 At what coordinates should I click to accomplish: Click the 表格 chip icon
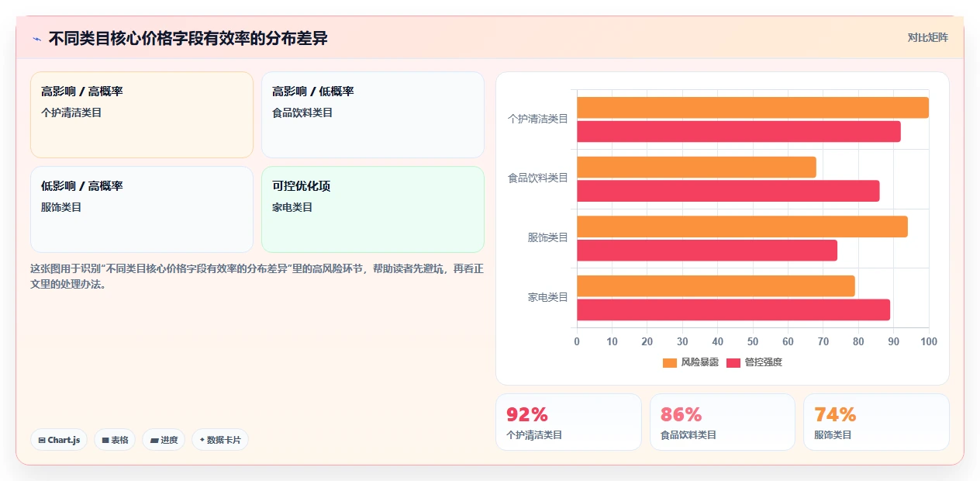pos(105,440)
